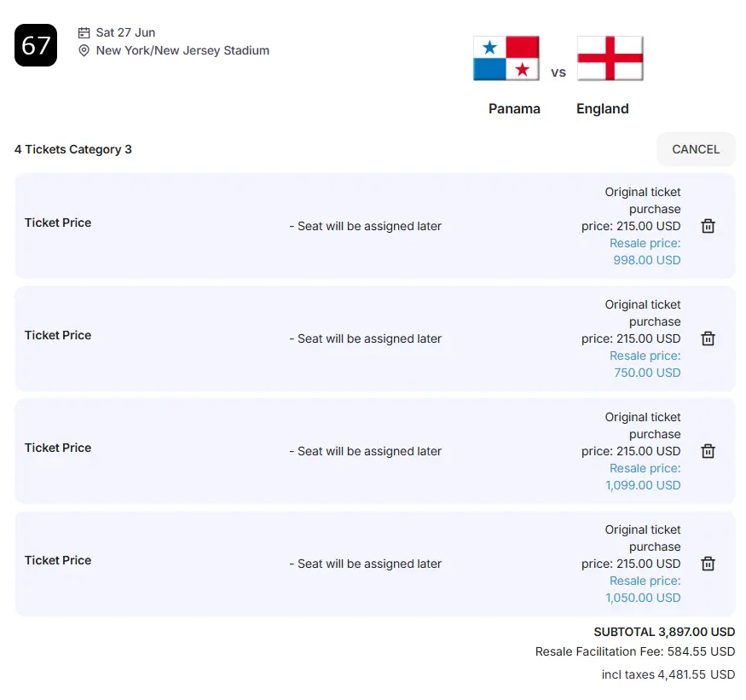746x700 pixels.
Task: Click the SUBTOTAL 3,897.00 USD line
Action: pyautogui.click(x=664, y=633)
